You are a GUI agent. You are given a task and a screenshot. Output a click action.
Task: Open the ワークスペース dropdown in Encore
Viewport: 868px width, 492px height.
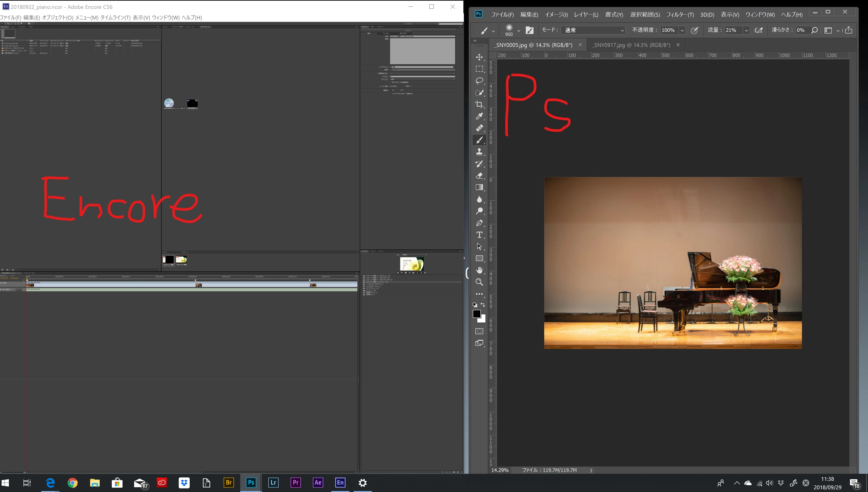click(x=426, y=24)
